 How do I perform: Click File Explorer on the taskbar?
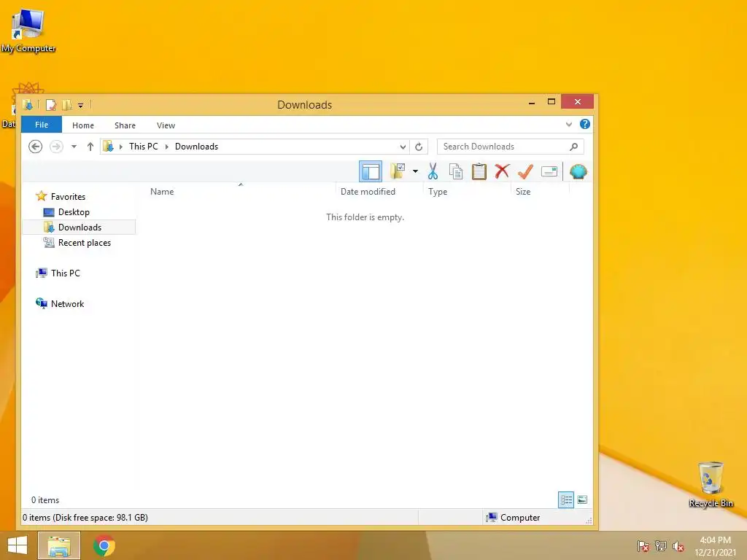(x=59, y=545)
